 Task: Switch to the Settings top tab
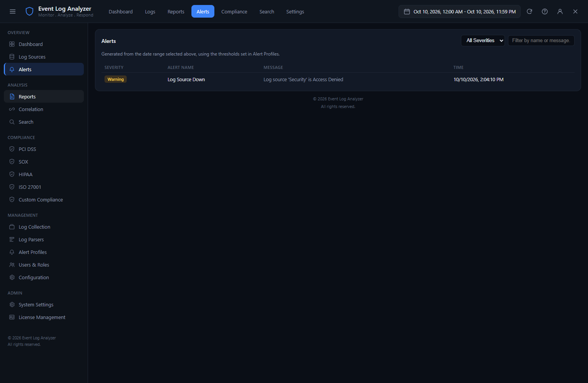[x=295, y=11]
